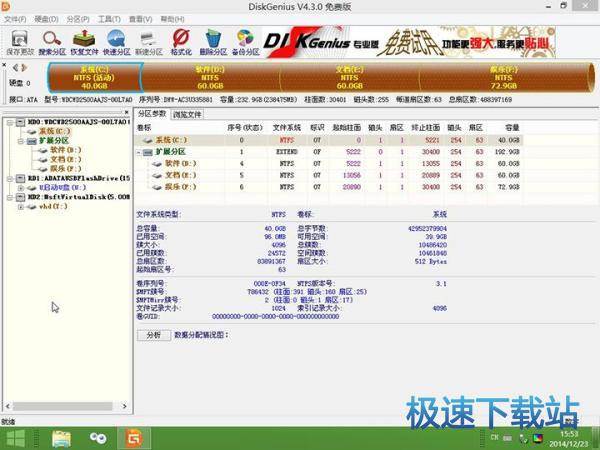Click the Capacity (容量) column header

[x=512, y=128]
